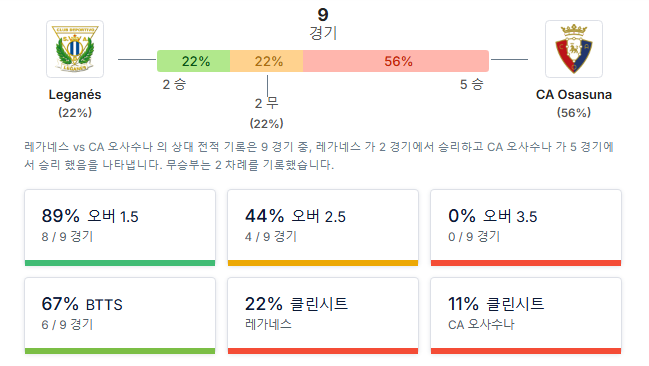Screen dimensions: 649x366
Task: Click the 5 승 Osasuna wins label
Action: pos(472,84)
